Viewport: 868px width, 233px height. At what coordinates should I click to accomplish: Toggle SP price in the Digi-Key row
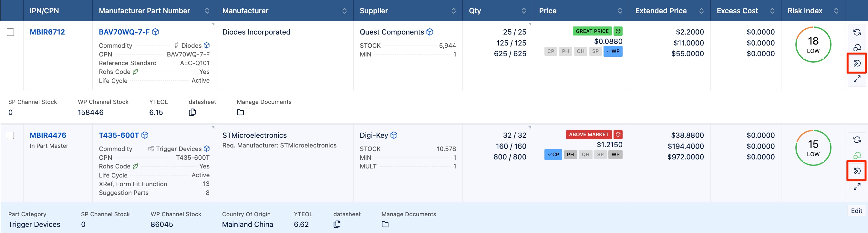[x=600, y=155]
